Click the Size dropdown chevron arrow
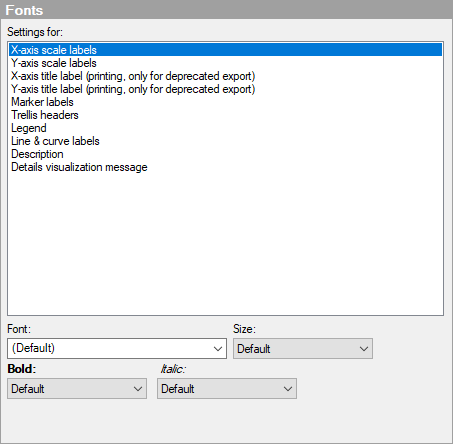453x444 pixels. [364, 349]
